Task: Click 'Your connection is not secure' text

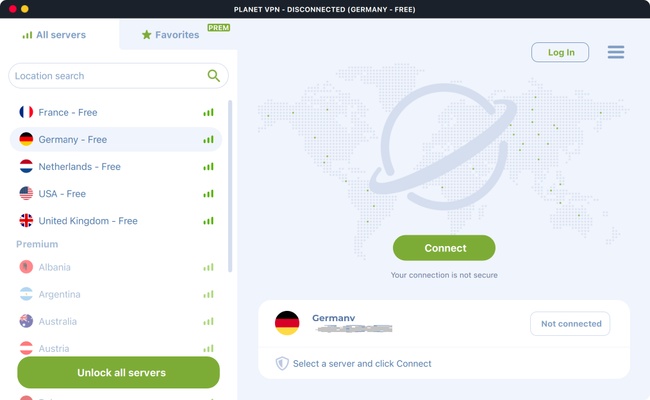Action: [x=444, y=275]
